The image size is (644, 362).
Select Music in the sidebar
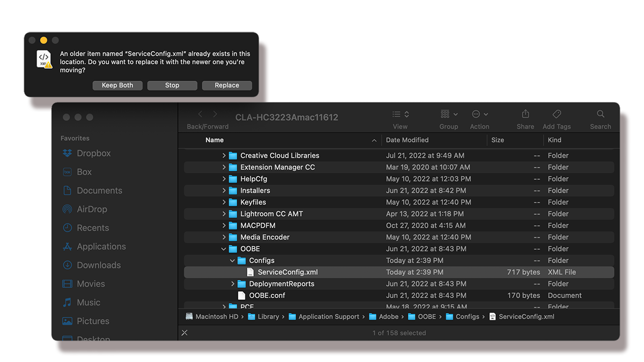tap(81, 302)
